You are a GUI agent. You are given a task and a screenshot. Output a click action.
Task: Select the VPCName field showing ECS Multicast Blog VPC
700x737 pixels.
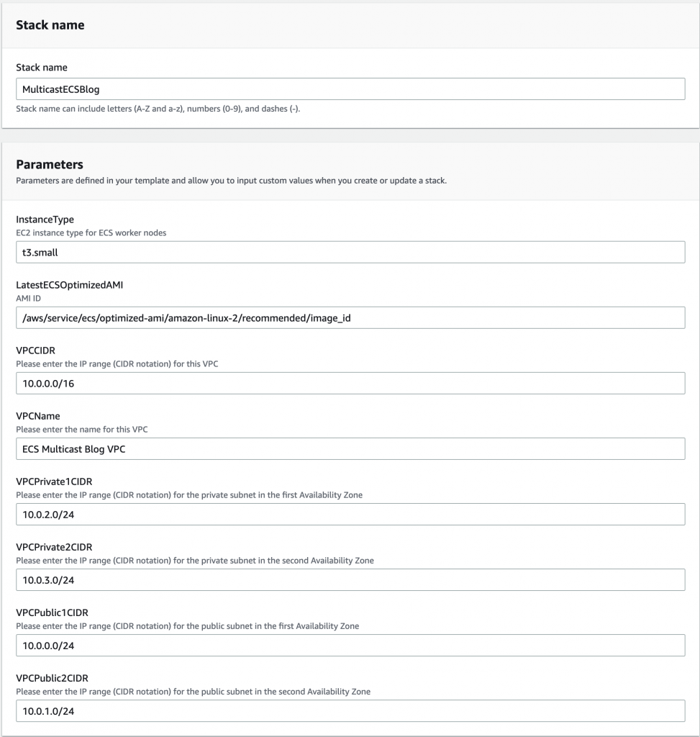click(x=350, y=448)
